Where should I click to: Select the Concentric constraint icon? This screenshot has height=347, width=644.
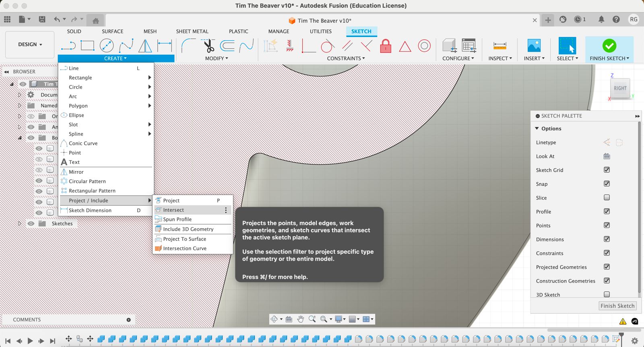[424, 46]
